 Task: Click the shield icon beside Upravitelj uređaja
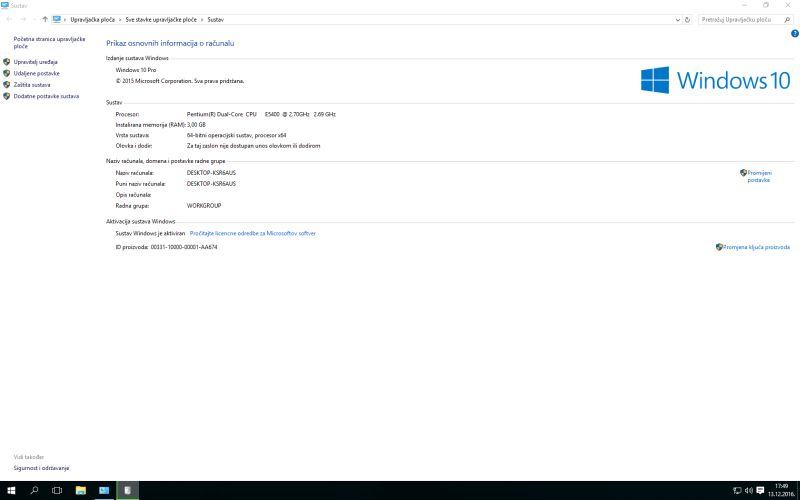pos(7,62)
